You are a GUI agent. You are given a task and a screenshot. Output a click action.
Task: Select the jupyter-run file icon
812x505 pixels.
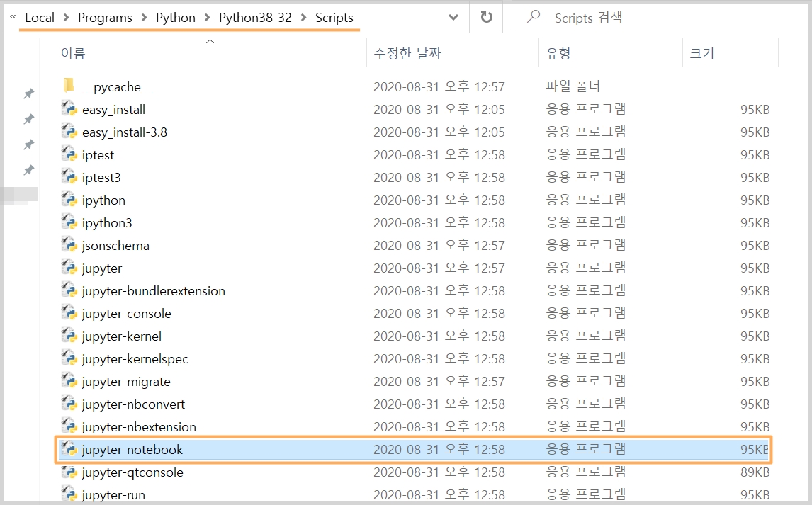pos(69,494)
